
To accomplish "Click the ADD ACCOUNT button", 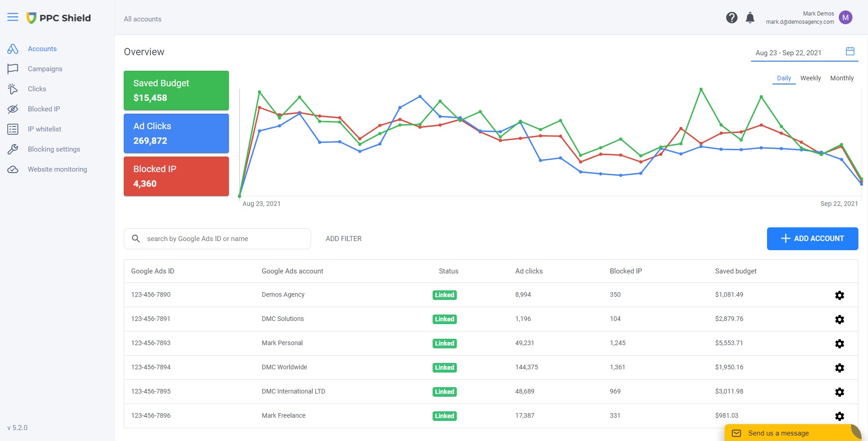I will point(812,239).
